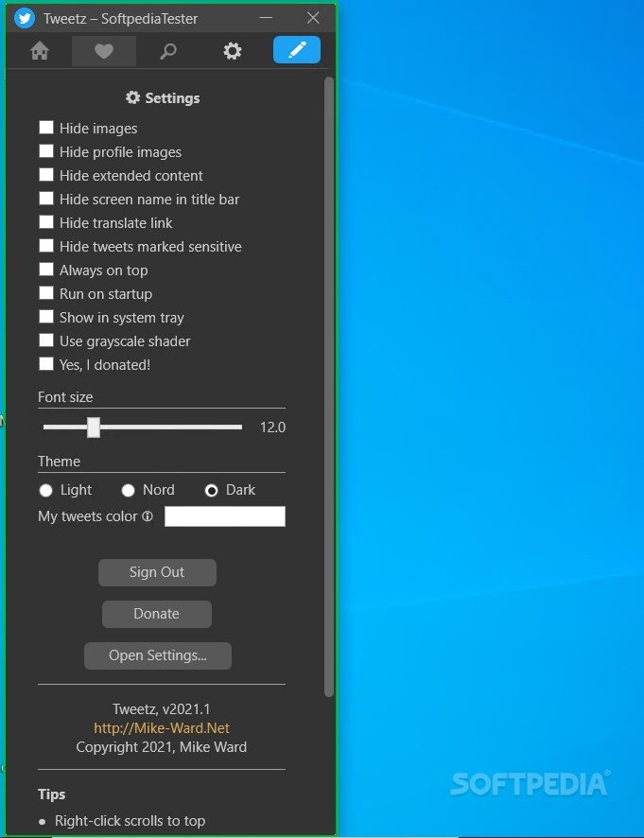Enable Hide translate link option
This screenshot has height=838, width=644.
click(x=46, y=221)
